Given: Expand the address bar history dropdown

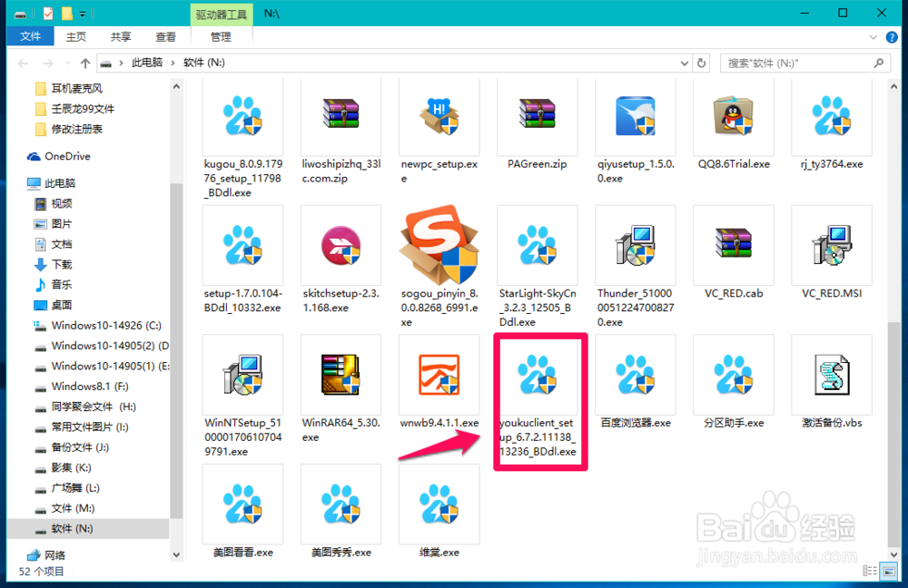Looking at the screenshot, I should click(684, 64).
